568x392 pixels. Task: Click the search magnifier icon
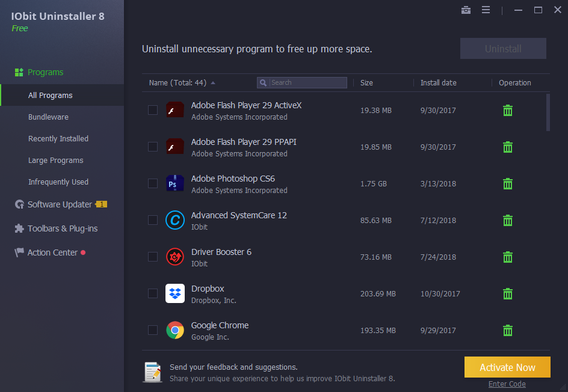[264, 82]
